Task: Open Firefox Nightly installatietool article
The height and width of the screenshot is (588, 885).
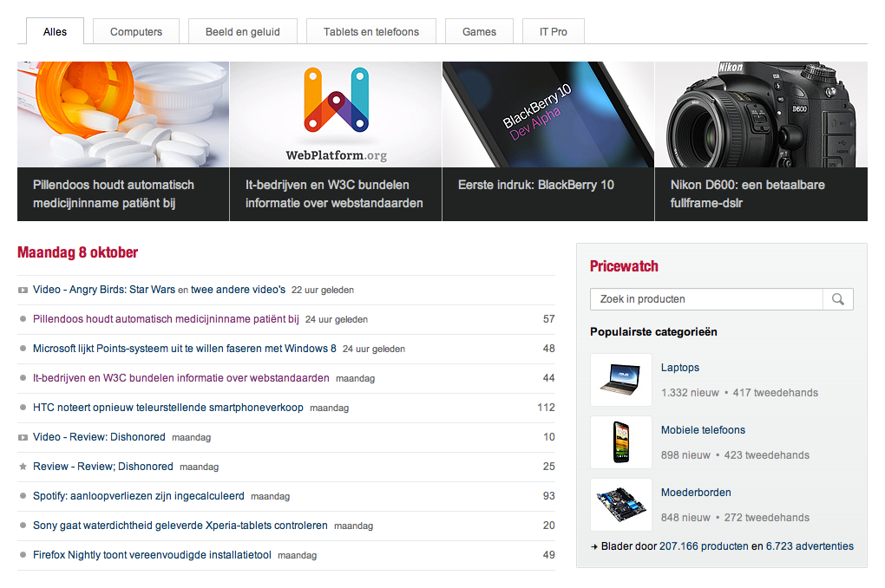Action: pos(153,555)
